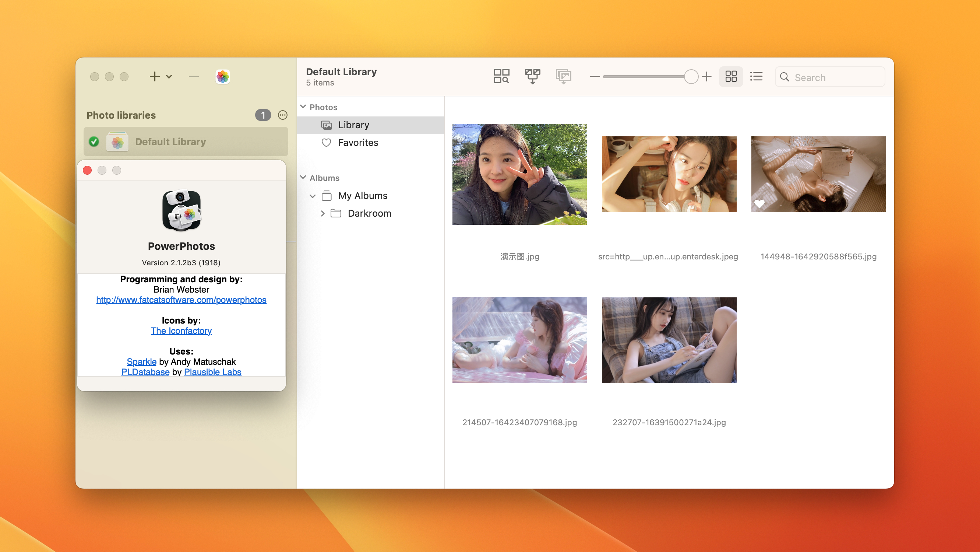Open the ellipsis options for Photo libraries
Image resolution: width=980 pixels, height=552 pixels.
point(282,115)
